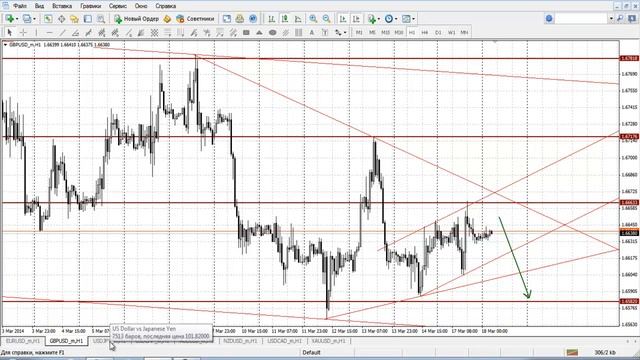This screenshot has width=640, height=360.
Task: Toggle chart shift icon
Action: (x=356, y=19)
